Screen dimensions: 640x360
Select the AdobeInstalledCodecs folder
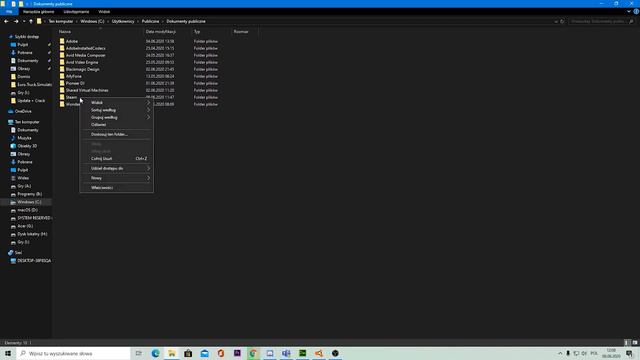click(86, 48)
